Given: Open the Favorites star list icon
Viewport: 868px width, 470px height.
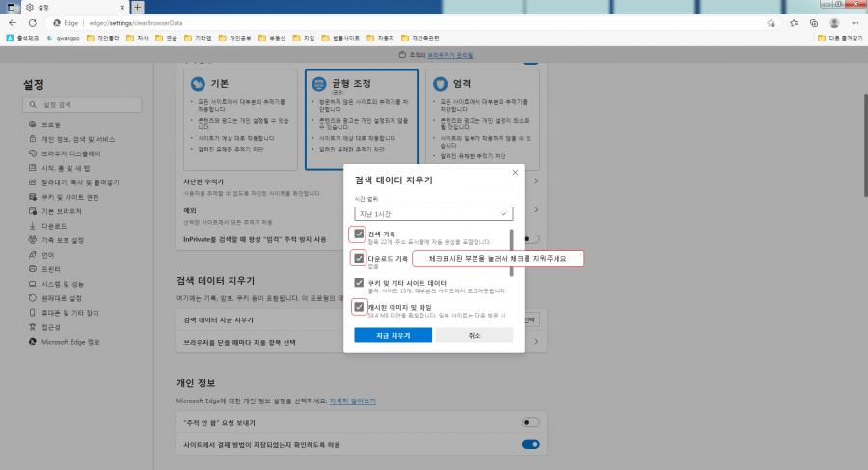Looking at the screenshot, I should pyautogui.click(x=793, y=22).
